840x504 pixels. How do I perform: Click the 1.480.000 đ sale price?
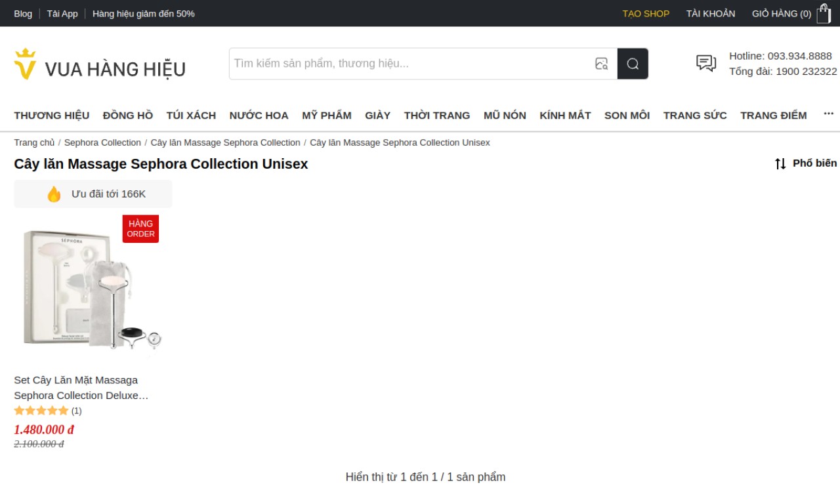click(44, 430)
